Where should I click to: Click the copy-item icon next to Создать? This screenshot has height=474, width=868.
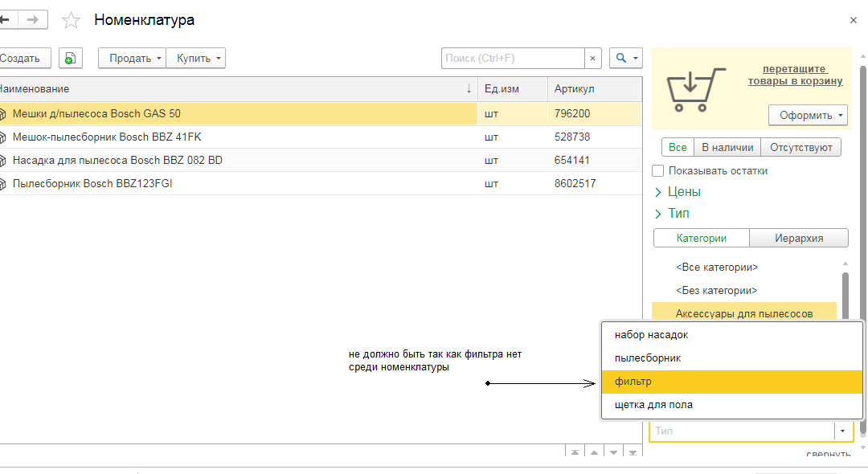point(71,58)
